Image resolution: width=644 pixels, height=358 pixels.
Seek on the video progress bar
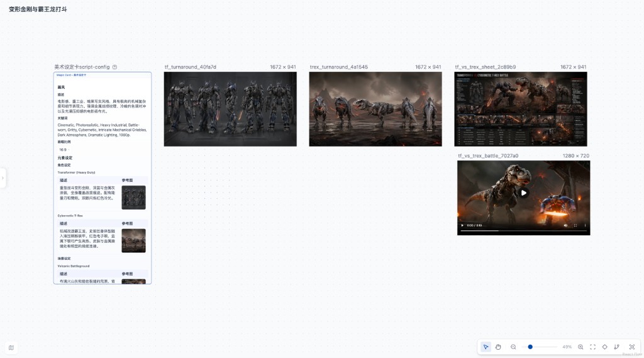(x=524, y=230)
